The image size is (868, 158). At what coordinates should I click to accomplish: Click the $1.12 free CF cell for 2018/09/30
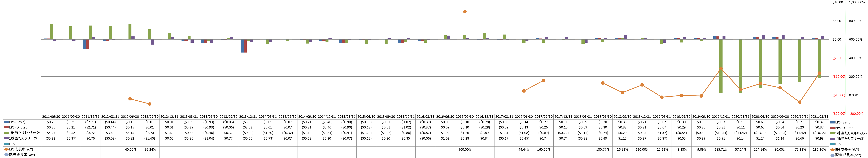[622, 139]
